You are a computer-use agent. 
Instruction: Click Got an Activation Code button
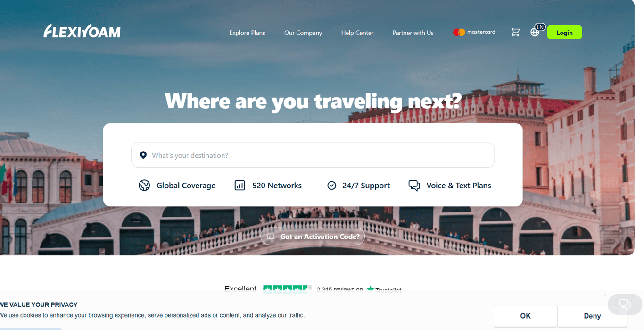(313, 237)
